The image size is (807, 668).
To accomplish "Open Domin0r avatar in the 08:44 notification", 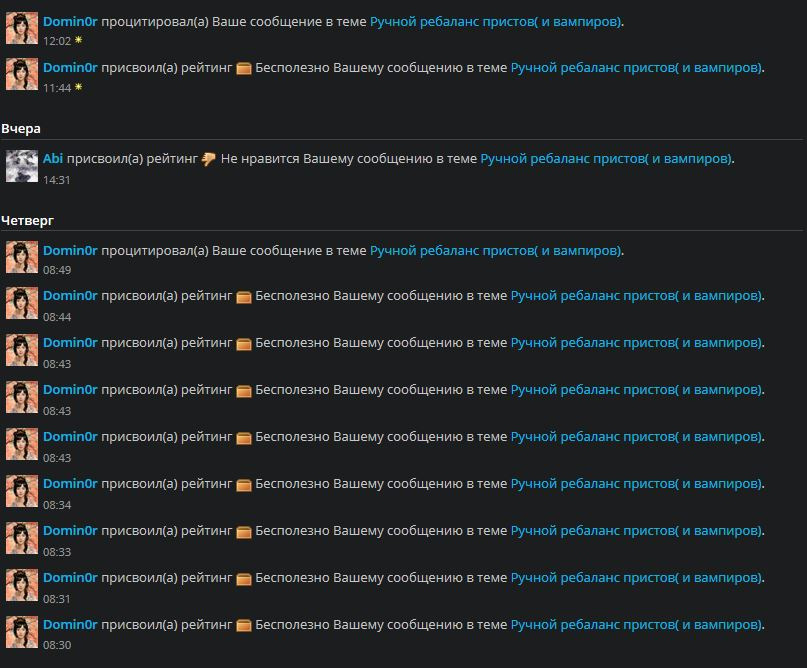I will [x=22, y=303].
